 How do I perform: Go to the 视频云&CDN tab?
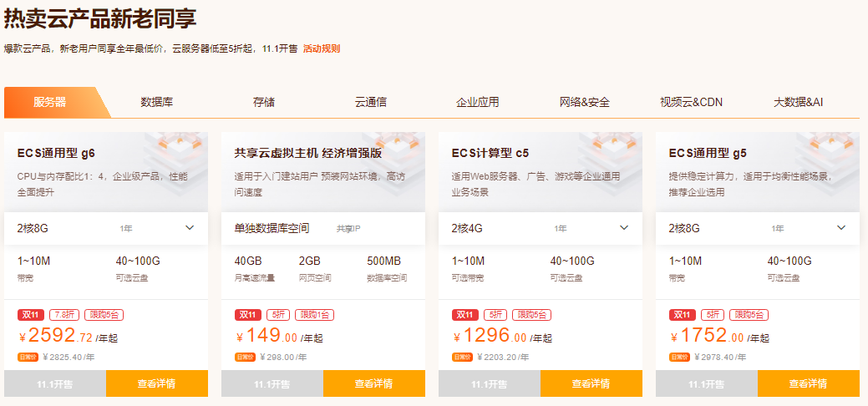[x=691, y=103]
